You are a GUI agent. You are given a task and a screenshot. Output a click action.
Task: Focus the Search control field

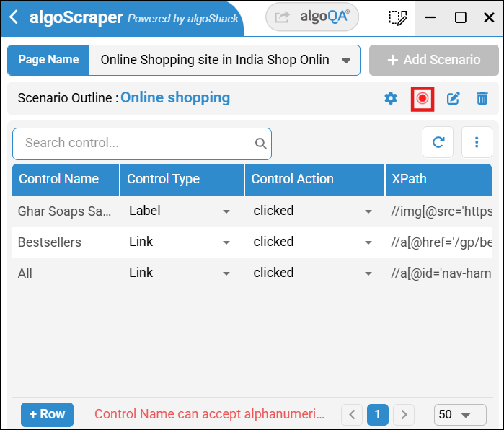(142, 144)
